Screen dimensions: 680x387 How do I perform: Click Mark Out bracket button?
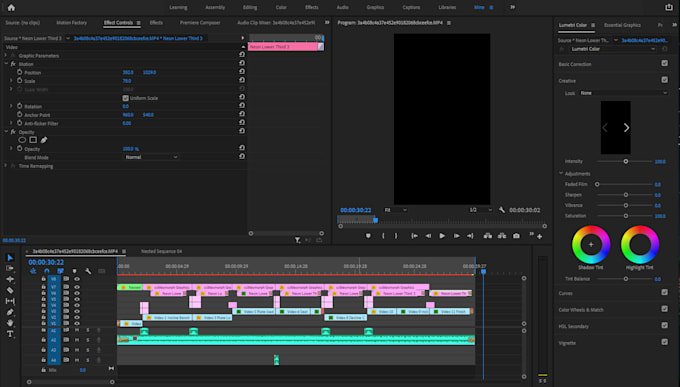(396, 236)
